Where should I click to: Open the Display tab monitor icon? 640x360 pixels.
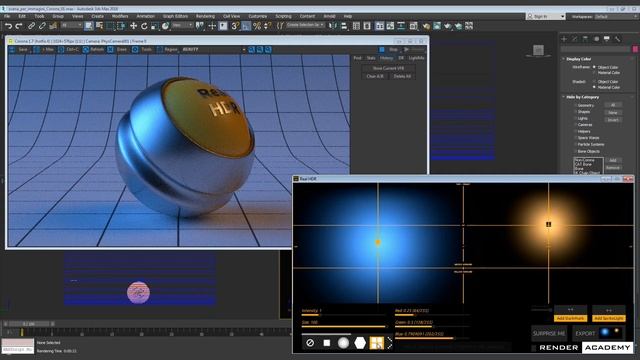(x=607, y=39)
